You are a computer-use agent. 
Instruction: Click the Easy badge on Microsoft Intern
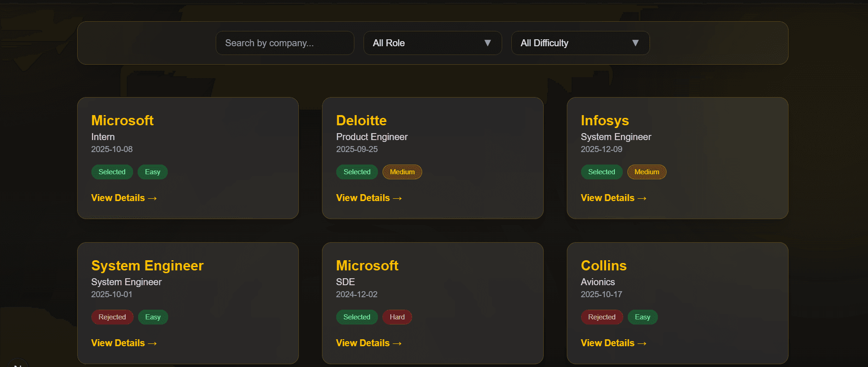pyautogui.click(x=152, y=172)
